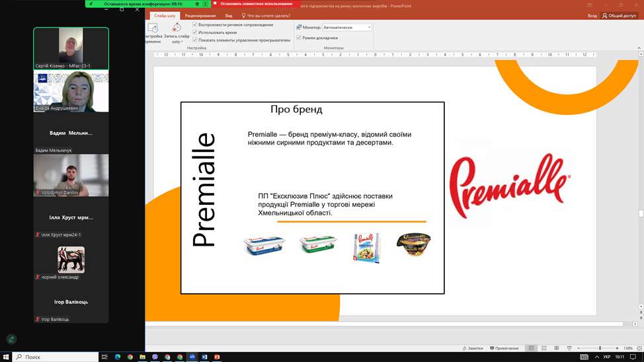Open Task View from the taskbar
This screenshot has width=644, height=362.
pos(104,357)
